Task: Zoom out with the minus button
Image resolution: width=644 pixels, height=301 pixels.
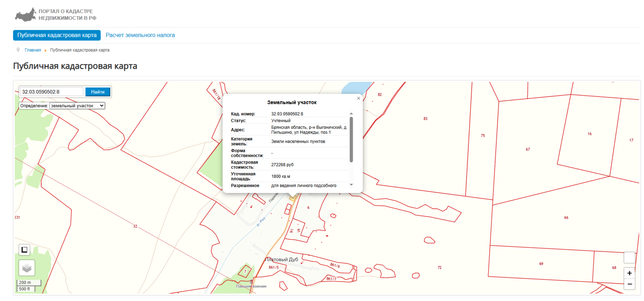Action: point(629,284)
